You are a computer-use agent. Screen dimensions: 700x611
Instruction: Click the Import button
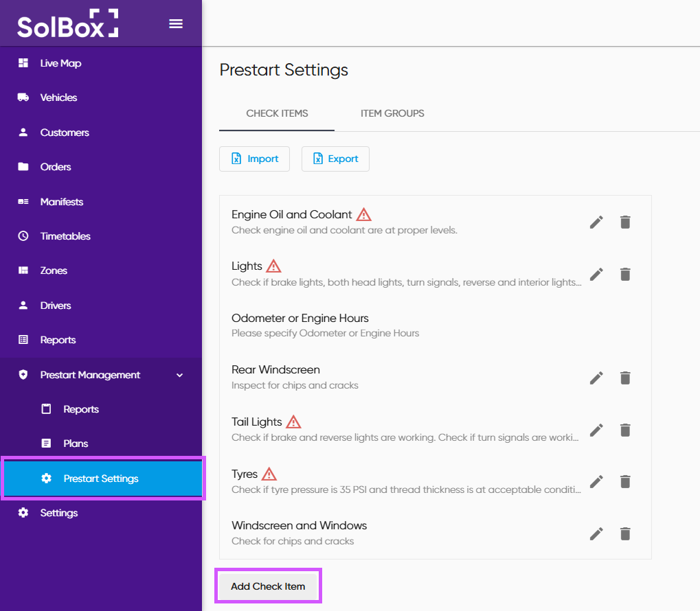[x=254, y=159]
